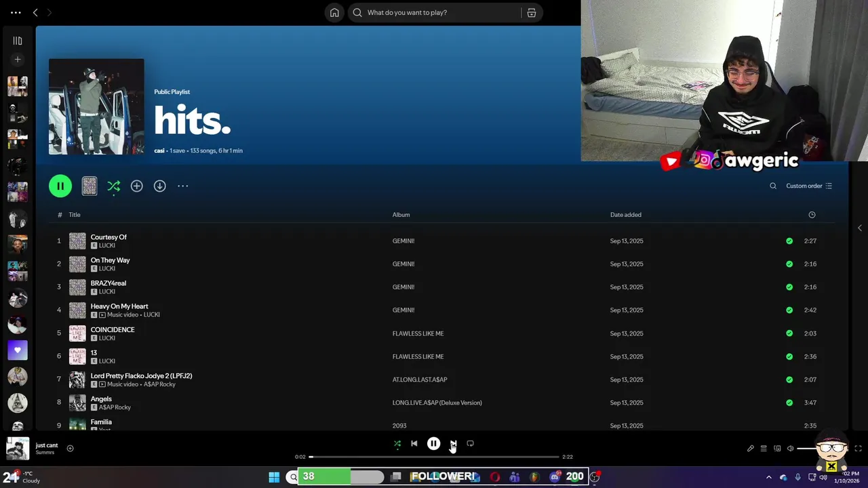Viewport: 868px width, 488px height.
Task: Seek on the song progress bar
Action: (434, 457)
